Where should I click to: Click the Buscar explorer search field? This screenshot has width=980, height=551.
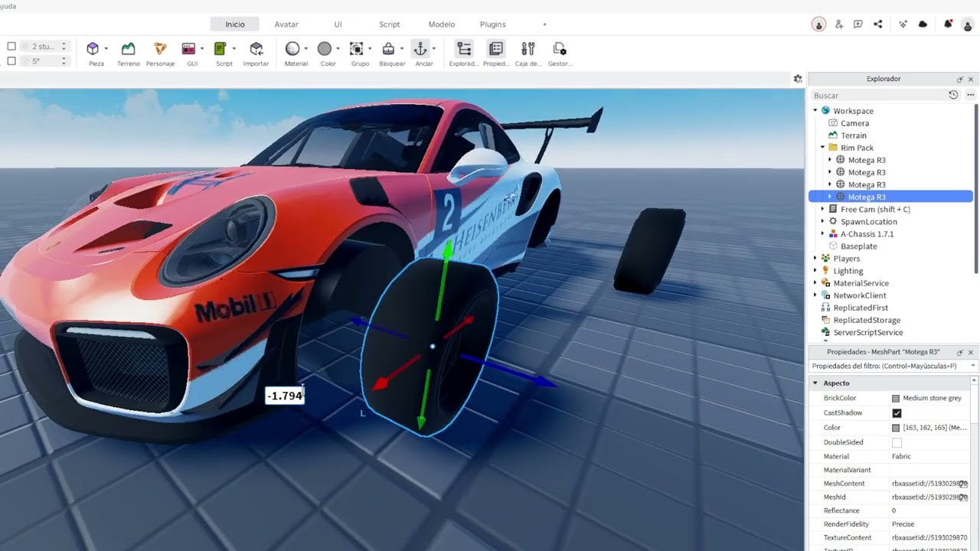point(877,96)
